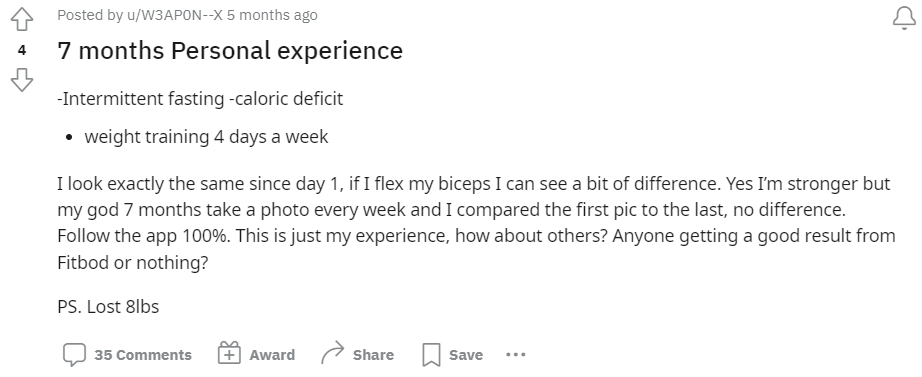Viewport: 922px width, 377px height.
Task: Click the bookmark Save icon
Action: tap(432, 355)
